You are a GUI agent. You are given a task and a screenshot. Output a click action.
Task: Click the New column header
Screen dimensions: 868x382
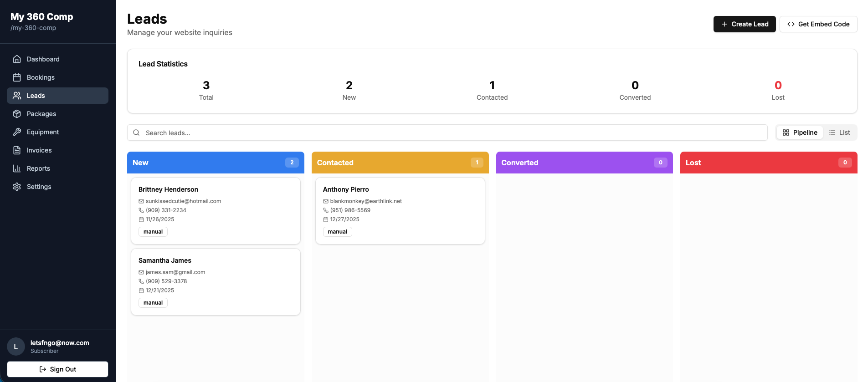coord(216,163)
